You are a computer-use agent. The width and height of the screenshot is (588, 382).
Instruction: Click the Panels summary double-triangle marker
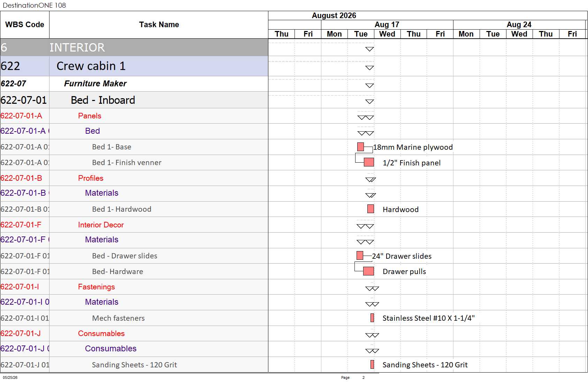[366, 118]
